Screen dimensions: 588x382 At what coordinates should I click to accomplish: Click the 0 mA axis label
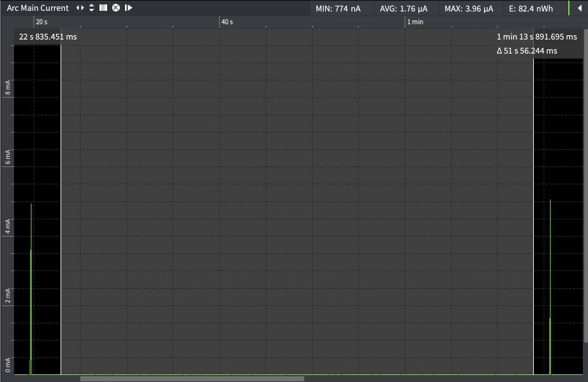tap(8, 365)
